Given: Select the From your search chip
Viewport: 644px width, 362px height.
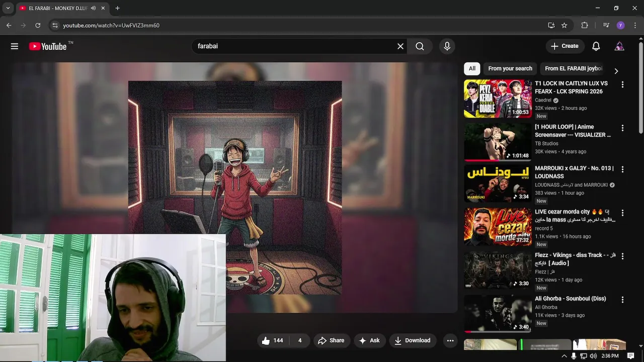Looking at the screenshot, I should point(510,69).
